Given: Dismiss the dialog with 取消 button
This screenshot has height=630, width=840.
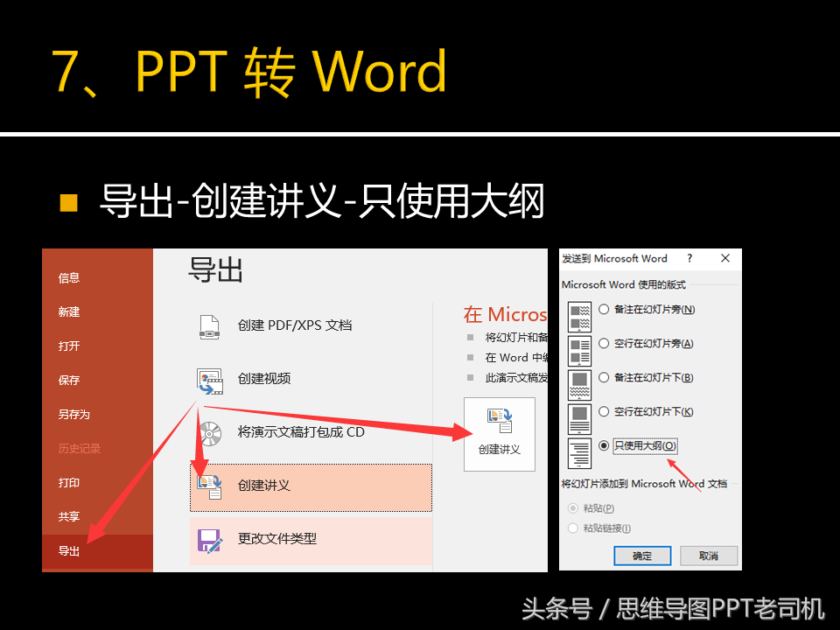Looking at the screenshot, I should pos(709,556).
